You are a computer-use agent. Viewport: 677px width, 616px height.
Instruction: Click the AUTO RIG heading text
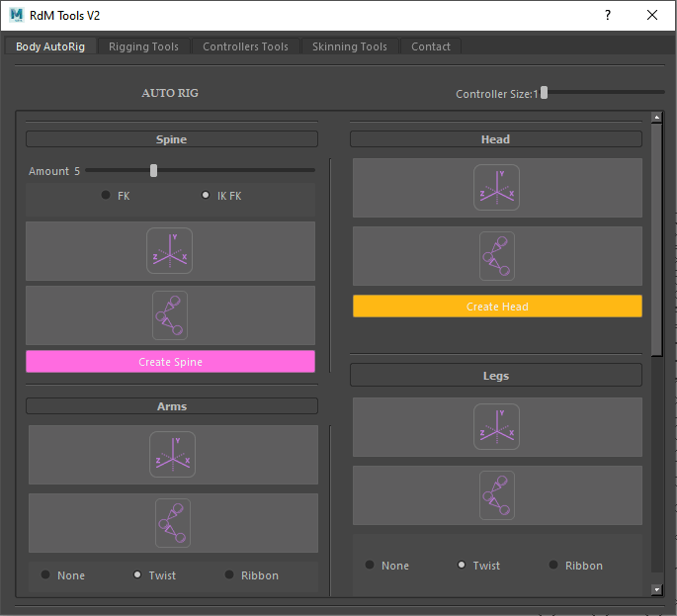(x=170, y=93)
